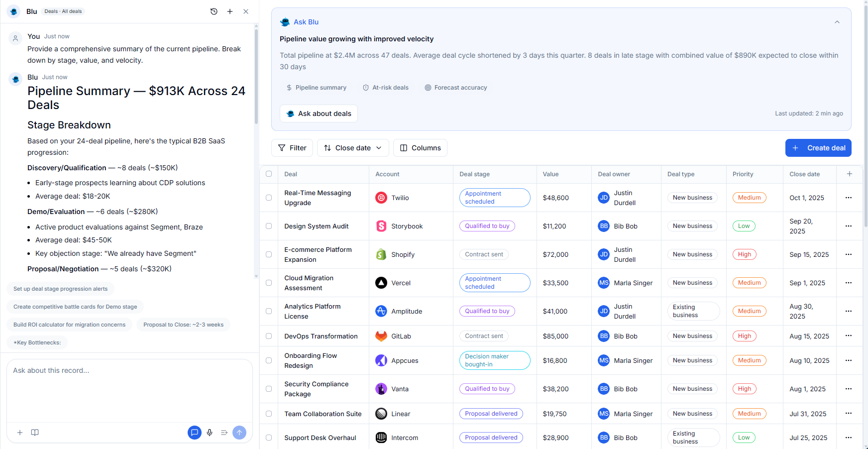The height and width of the screenshot is (449, 868).
Task: Click the Create deal button
Action: click(x=818, y=148)
